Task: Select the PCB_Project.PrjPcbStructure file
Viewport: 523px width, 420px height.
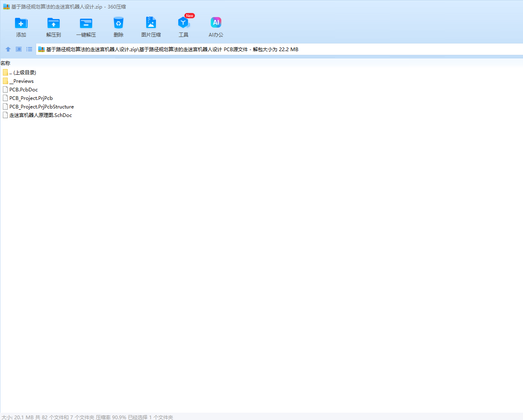Action: (38, 107)
